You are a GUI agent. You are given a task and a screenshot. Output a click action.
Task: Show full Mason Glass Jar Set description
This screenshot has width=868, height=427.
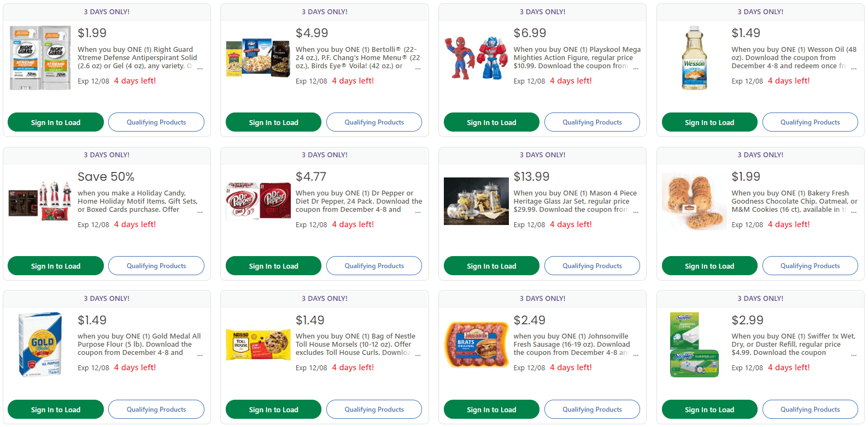pos(636,211)
